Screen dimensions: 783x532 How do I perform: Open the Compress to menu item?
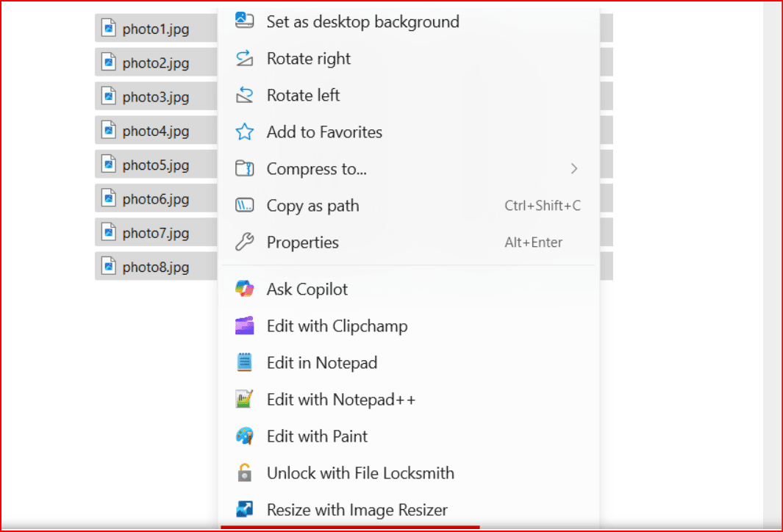click(x=316, y=169)
